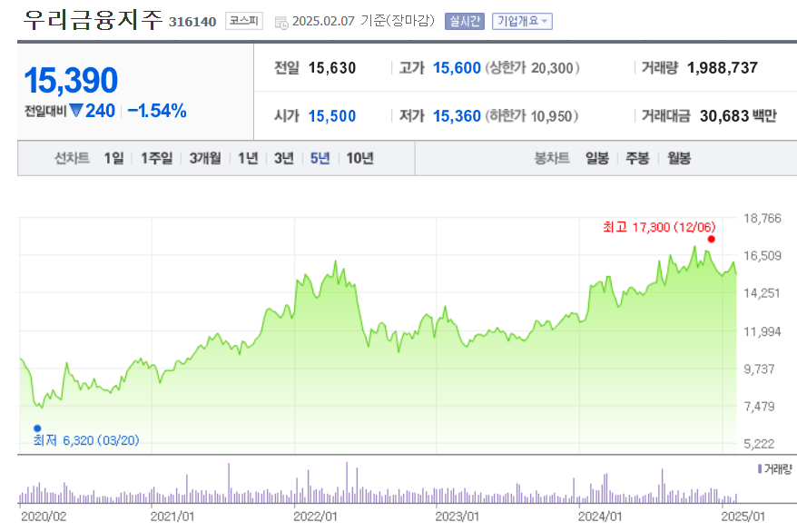Screen dimensions: 797x532
Task: Click the 저가 value 15,360
Action: click(457, 116)
